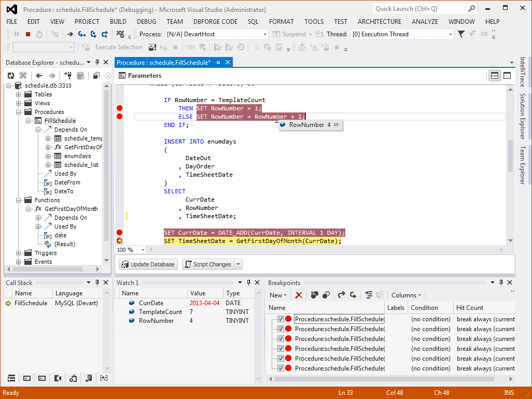Click the Restart debugging icon
The height and width of the screenshot is (399, 532).
pyautogui.click(x=39, y=34)
